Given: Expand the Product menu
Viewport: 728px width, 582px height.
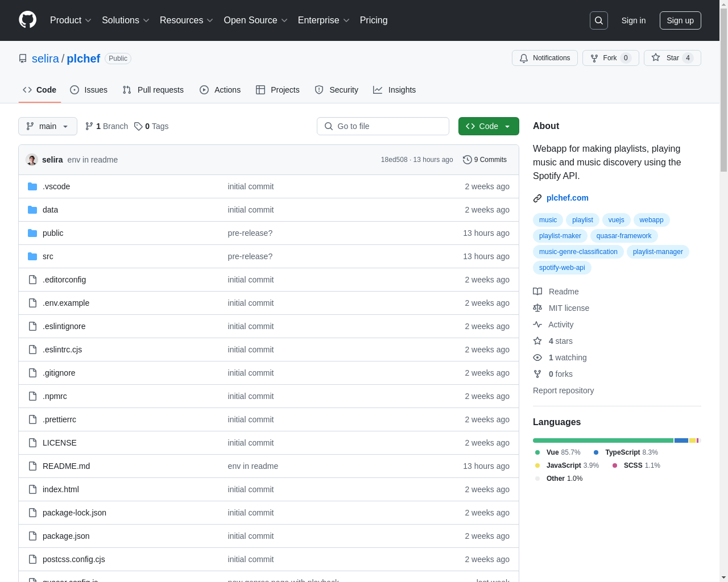Looking at the screenshot, I should [71, 20].
